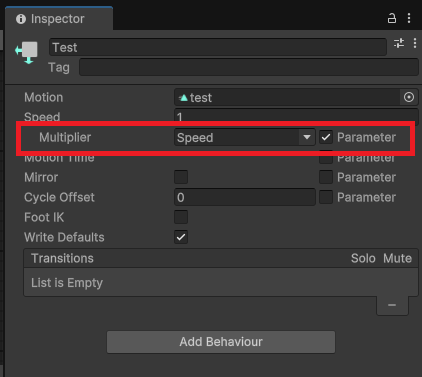Uncheck the Multiplier Parameter checkbox
Viewport: 422px width, 377px height.
tap(326, 137)
